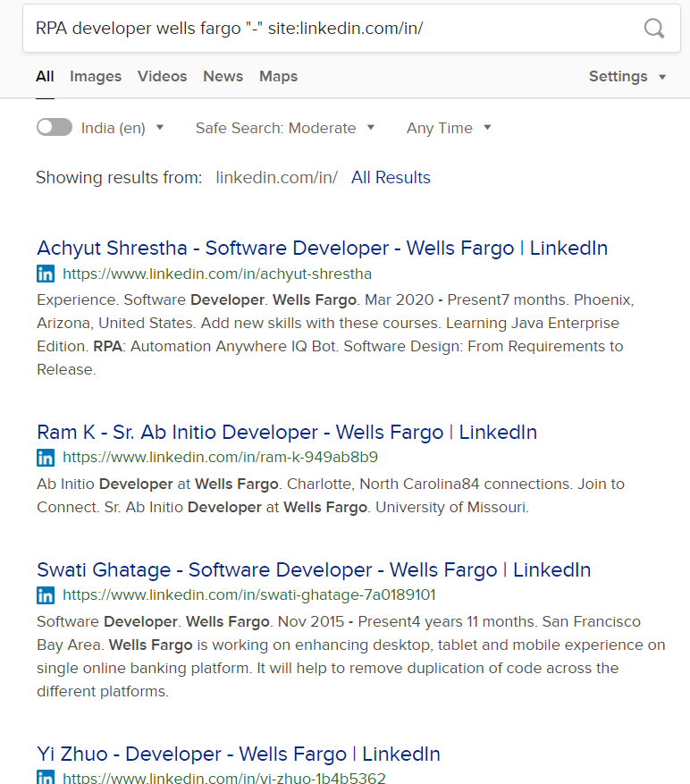Click snippet text 'Ab Initio Developer at Wells Fargo'

click(x=331, y=495)
